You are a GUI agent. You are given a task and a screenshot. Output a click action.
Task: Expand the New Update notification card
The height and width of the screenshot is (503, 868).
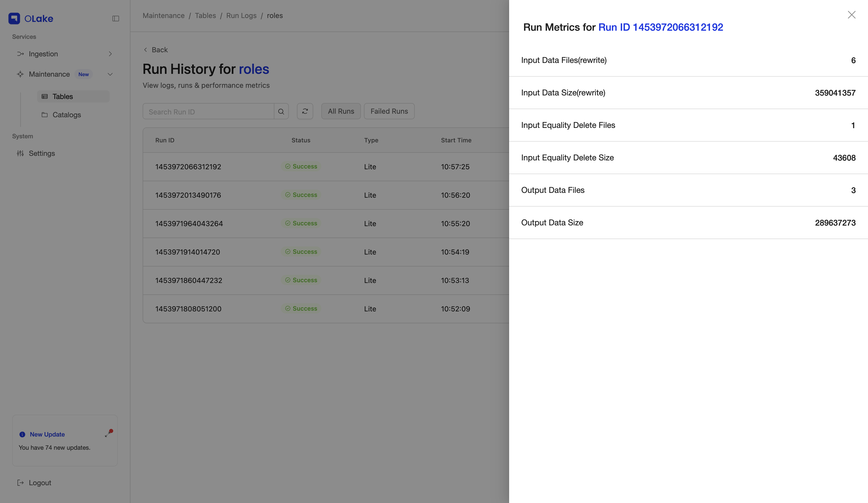pos(108,433)
